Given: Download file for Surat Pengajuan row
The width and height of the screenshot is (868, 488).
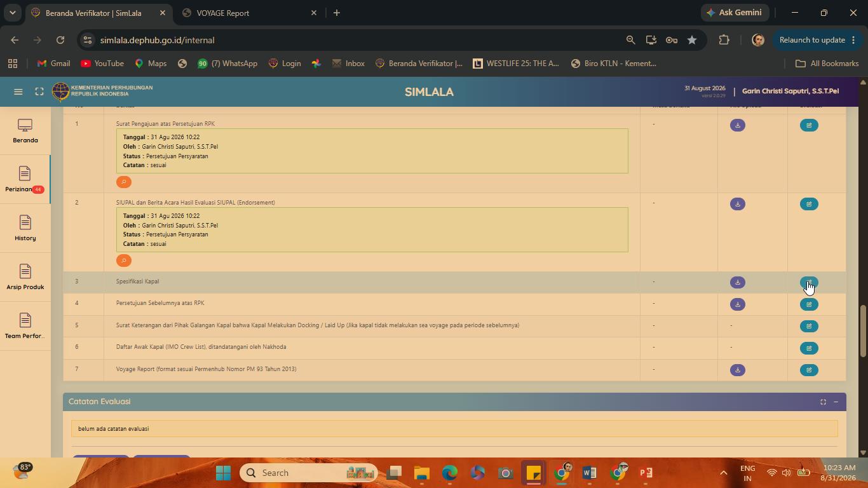Looking at the screenshot, I should click(x=737, y=125).
